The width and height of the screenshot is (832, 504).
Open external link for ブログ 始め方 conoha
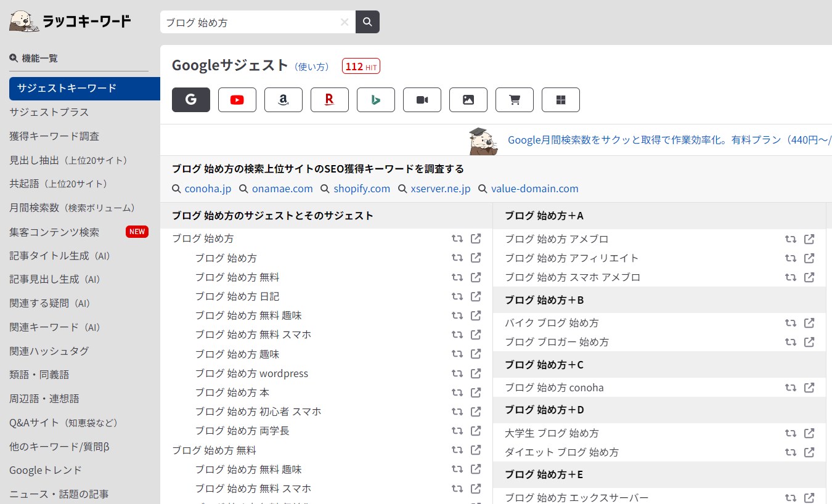click(x=809, y=387)
